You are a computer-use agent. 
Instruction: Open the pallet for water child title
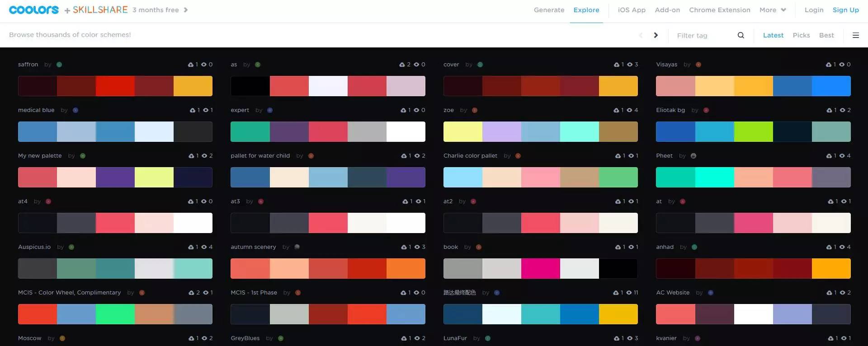point(260,156)
